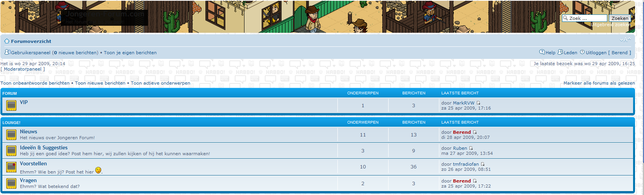Image resolution: width=644 pixels, height=195 pixels.
Task: Click Uitloggen [ Berend ] link
Action: click(x=608, y=53)
